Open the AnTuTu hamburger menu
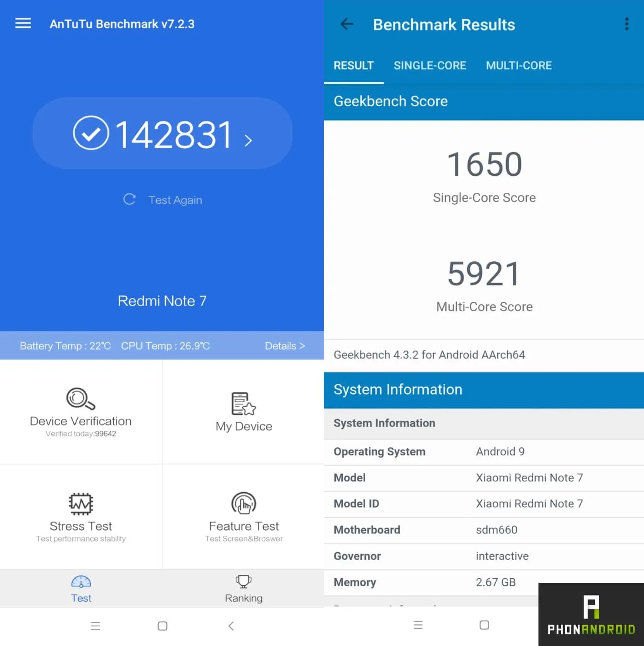644x646 pixels. pos(23,23)
